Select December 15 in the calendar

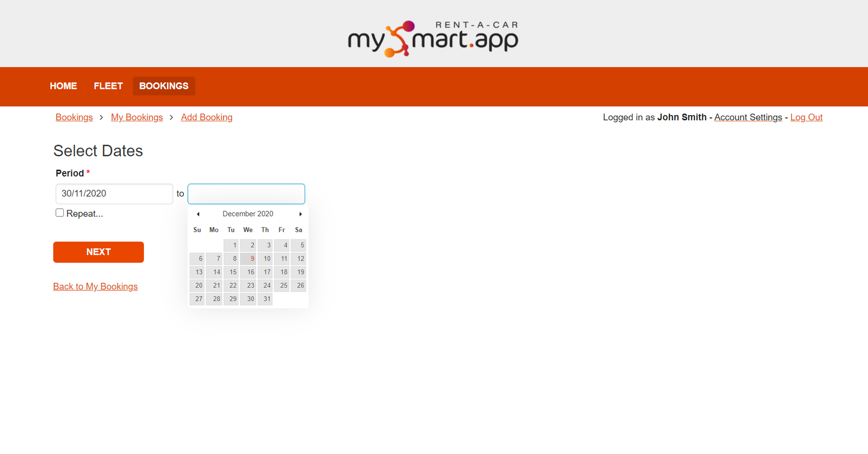232,272
